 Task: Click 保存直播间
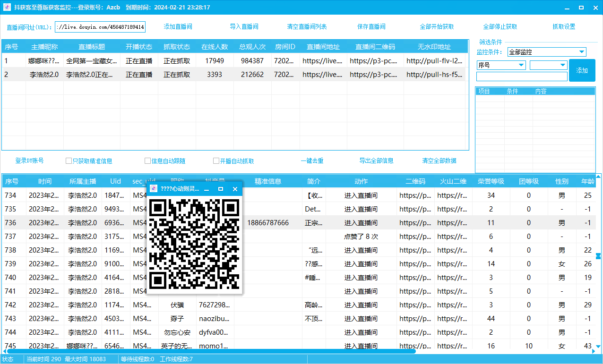371,27
